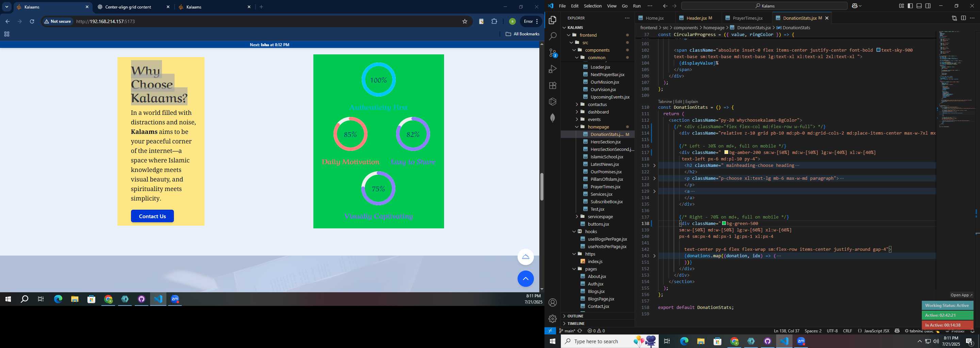Unfold code at line 143
980x348 pixels.
coord(654,256)
